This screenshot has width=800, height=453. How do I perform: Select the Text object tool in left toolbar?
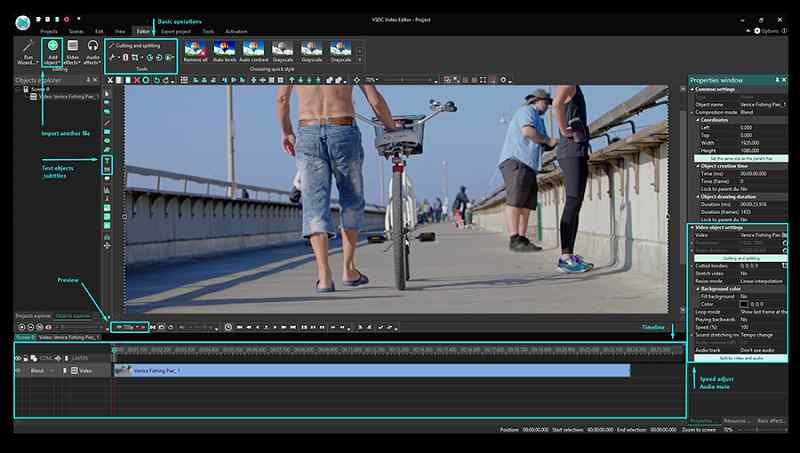107,161
